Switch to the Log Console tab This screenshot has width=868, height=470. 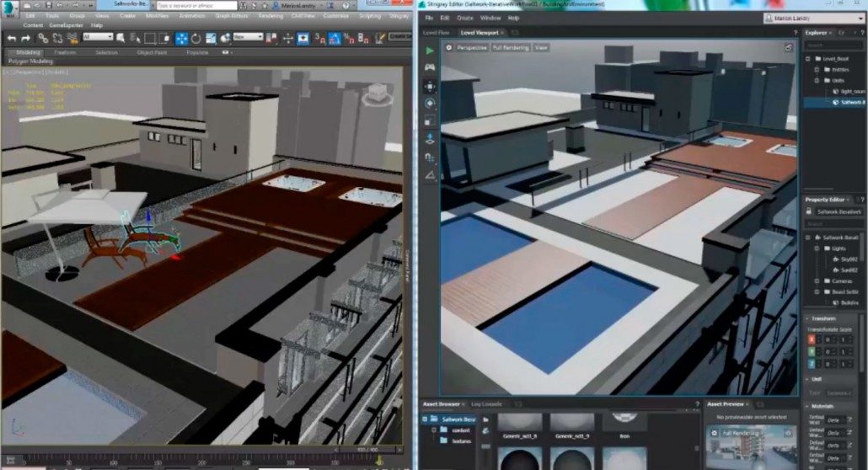[x=487, y=404]
